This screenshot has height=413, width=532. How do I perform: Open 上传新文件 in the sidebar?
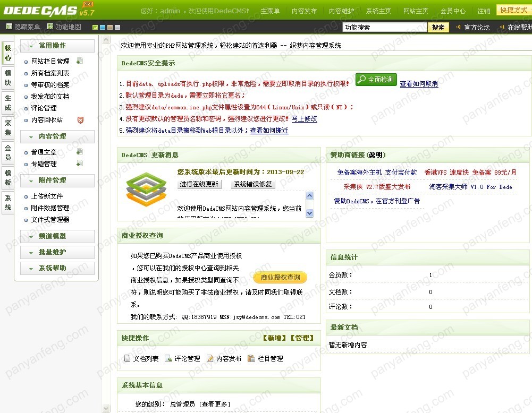click(47, 196)
